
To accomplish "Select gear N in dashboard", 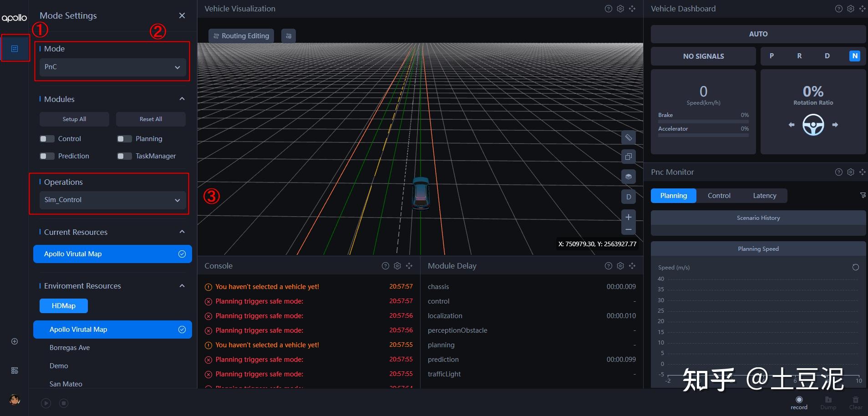I will (855, 56).
